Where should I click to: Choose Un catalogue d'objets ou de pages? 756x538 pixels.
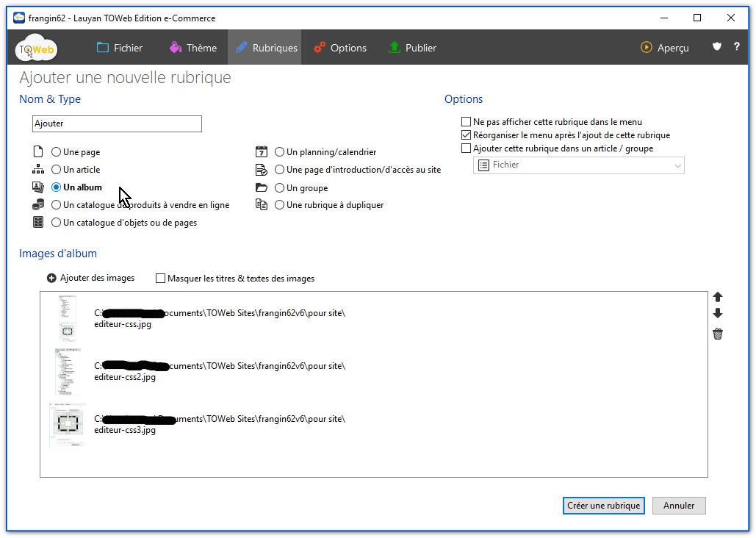pyautogui.click(x=57, y=223)
